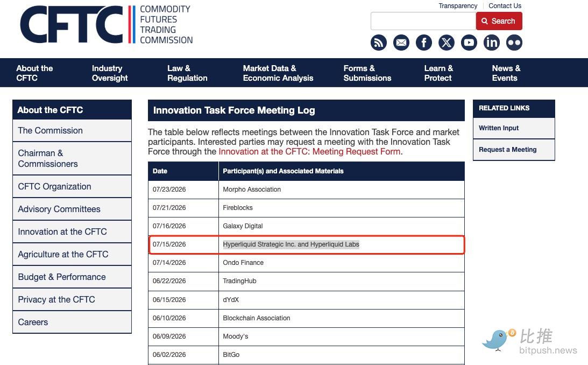
Task: Click the dYdX entry
Action: [x=231, y=300]
